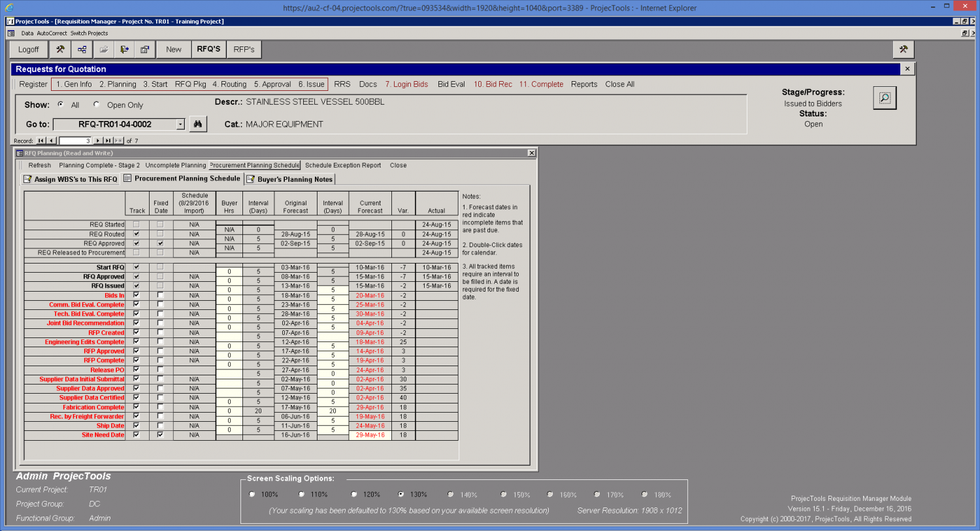Go to the next record using navigator arrow
Viewport: 980px width, 531px height.
98,141
